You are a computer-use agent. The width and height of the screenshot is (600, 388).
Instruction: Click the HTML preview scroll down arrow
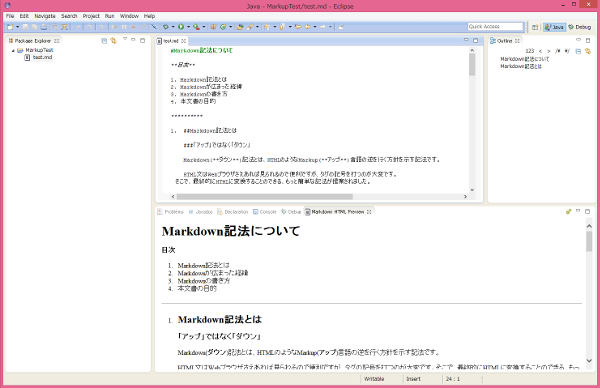pos(589,360)
